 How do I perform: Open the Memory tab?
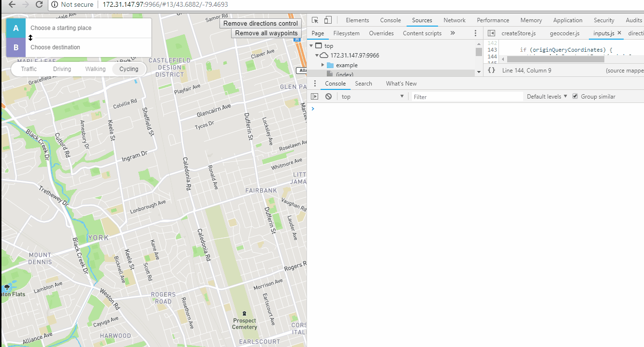(x=531, y=20)
